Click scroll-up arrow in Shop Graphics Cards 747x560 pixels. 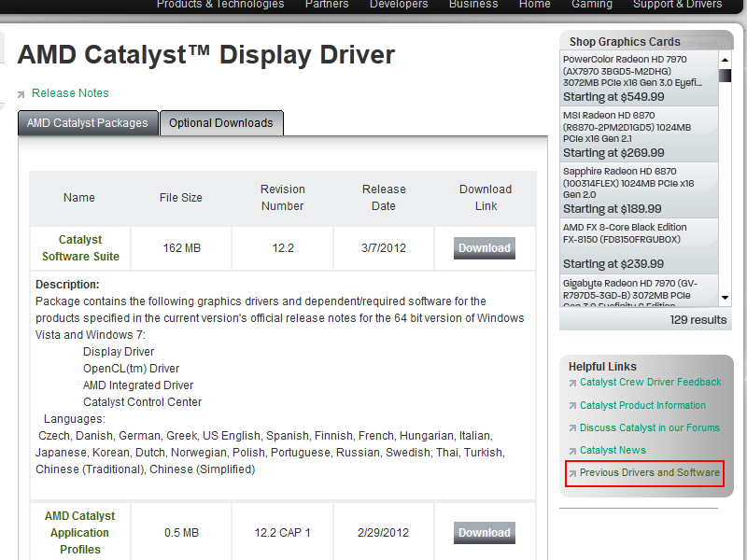726,60
